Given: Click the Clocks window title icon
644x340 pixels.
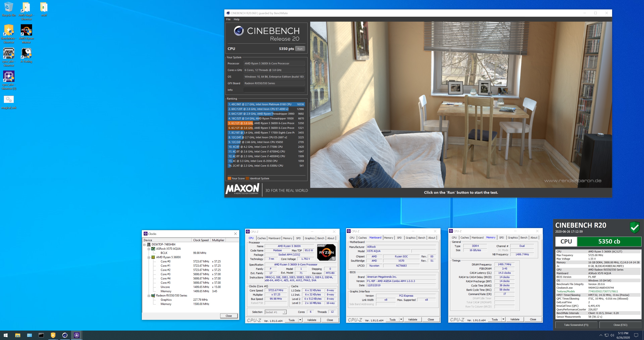Looking at the screenshot, I should [x=145, y=234].
